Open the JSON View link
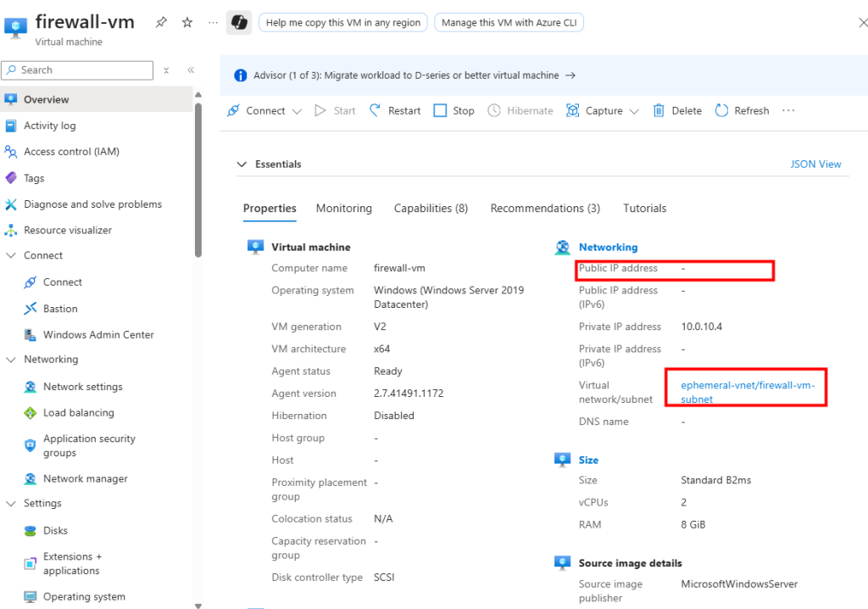The image size is (868, 609). (815, 164)
